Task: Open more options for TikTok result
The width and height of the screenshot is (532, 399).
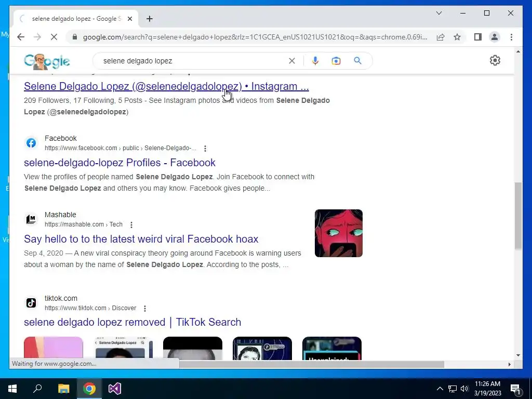Action: point(145,308)
